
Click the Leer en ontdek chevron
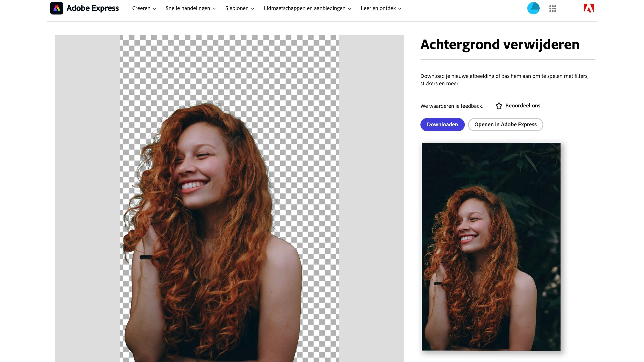pyautogui.click(x=400, y=9)
